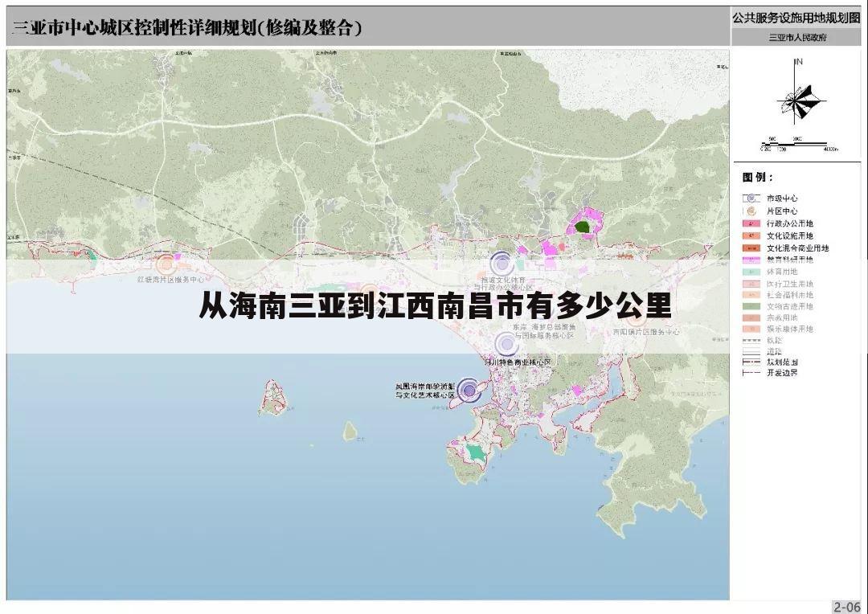Click the 社会福利用地 peach swatch
Screen dimensions: 868x614
[751, 295]
